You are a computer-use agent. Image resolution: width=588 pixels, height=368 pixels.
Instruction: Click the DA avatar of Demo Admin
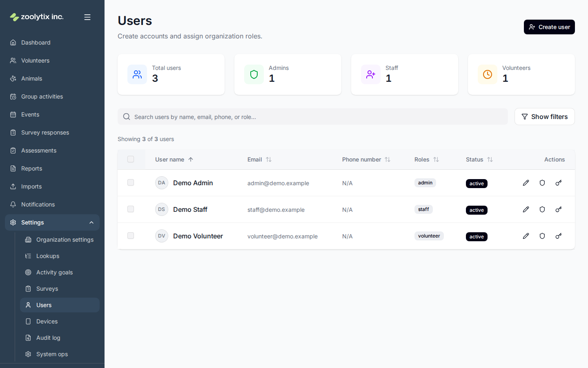[x=162, y=183]
